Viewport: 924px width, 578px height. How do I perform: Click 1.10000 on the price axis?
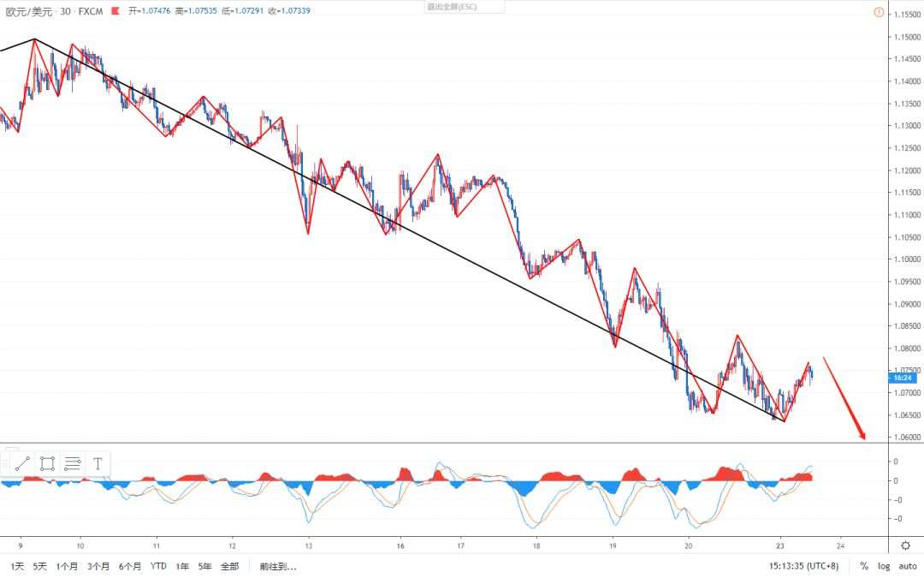point(907,259)
